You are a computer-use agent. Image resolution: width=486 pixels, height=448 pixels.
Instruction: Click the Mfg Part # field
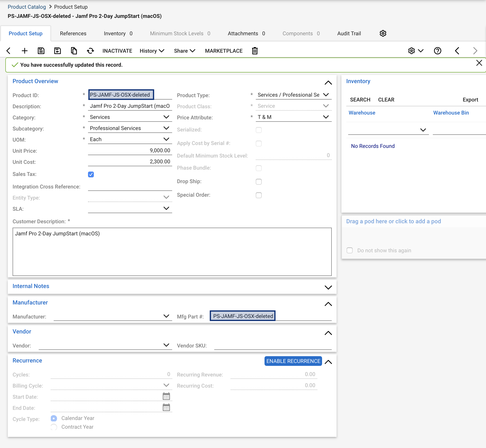click(271, 316)
